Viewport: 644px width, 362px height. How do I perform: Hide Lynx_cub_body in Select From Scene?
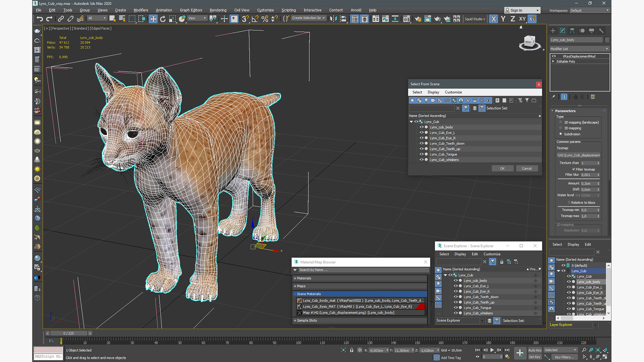[422, 127]
